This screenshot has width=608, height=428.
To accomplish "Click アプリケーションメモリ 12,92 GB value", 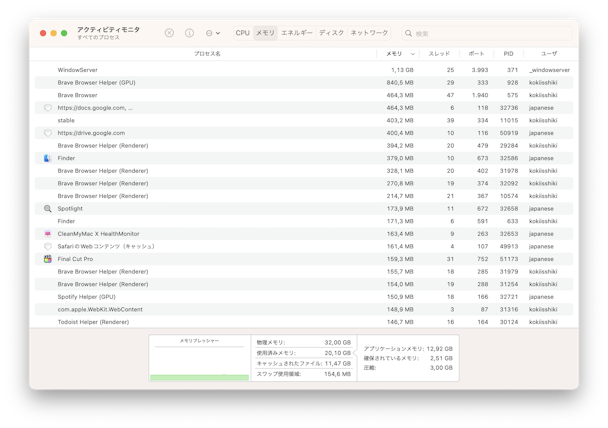I will (439, 349).
